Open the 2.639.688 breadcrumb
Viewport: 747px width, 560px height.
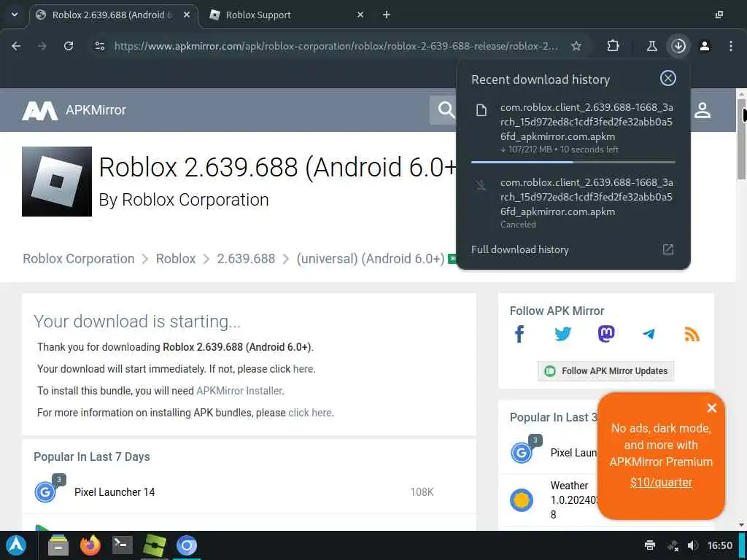click(x=246, y=259)
